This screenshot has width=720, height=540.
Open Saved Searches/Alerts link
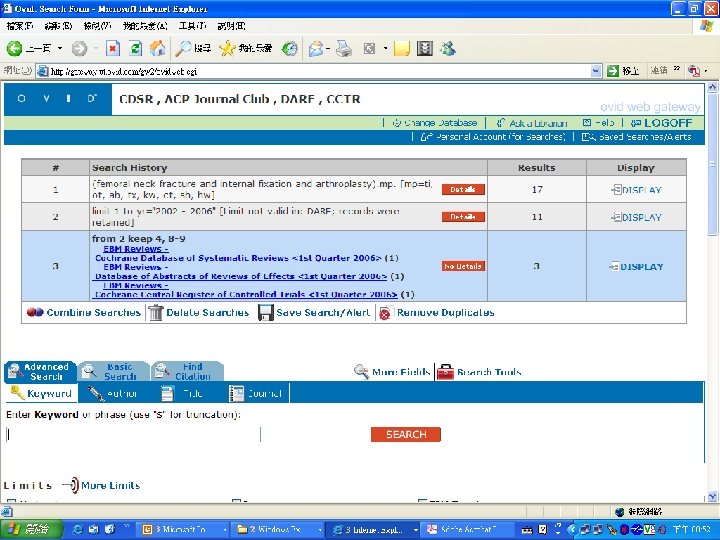point(636,137)
